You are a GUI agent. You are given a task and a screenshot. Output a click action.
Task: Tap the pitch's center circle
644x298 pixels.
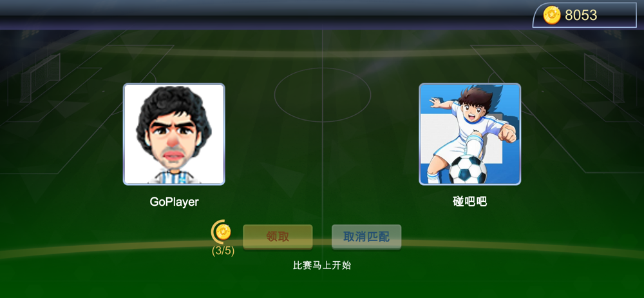[x=323, y=95]
